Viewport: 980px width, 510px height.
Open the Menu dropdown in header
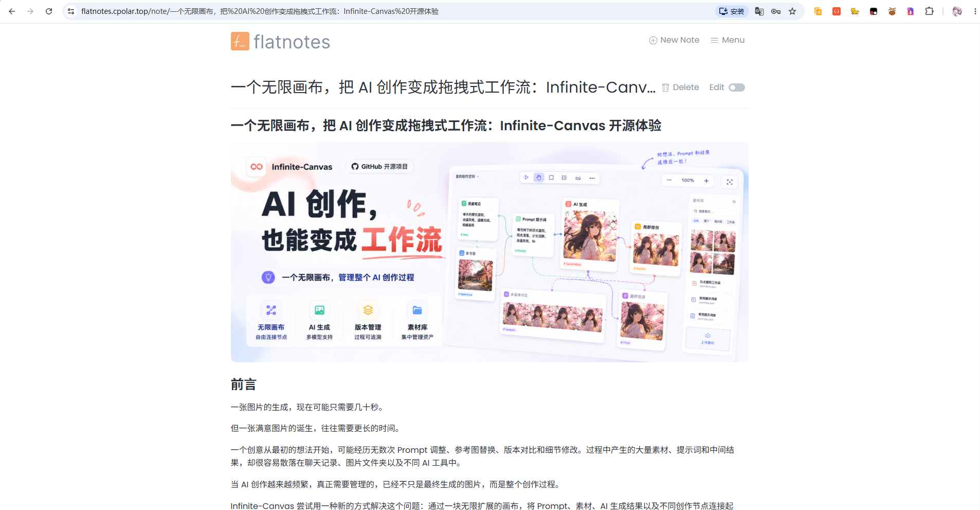(x=728, y=40)
